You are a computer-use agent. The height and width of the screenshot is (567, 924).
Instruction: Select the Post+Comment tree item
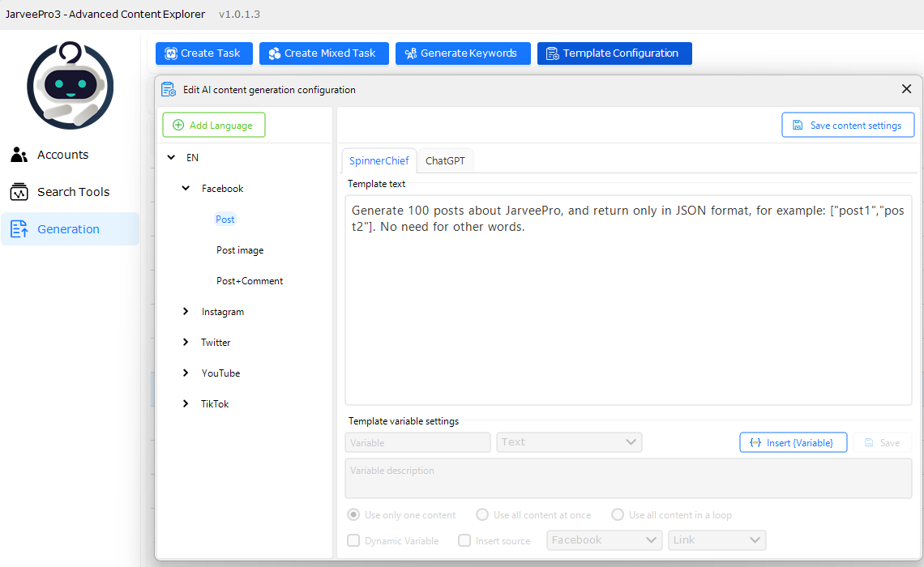coord(250,281)
